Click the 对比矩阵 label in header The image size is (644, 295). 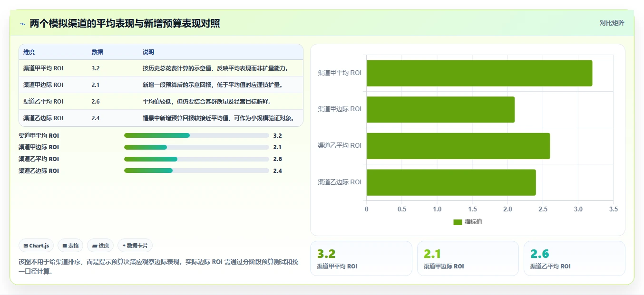(612, 23)
